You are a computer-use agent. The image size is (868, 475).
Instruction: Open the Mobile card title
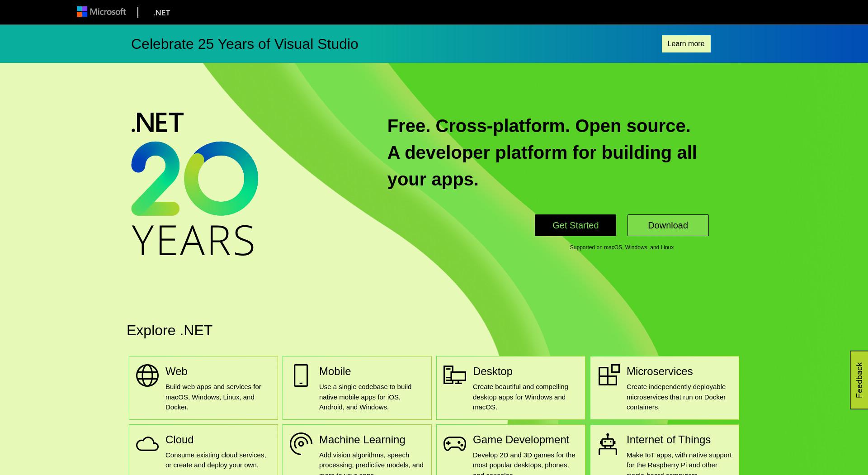tap(335, 371)
